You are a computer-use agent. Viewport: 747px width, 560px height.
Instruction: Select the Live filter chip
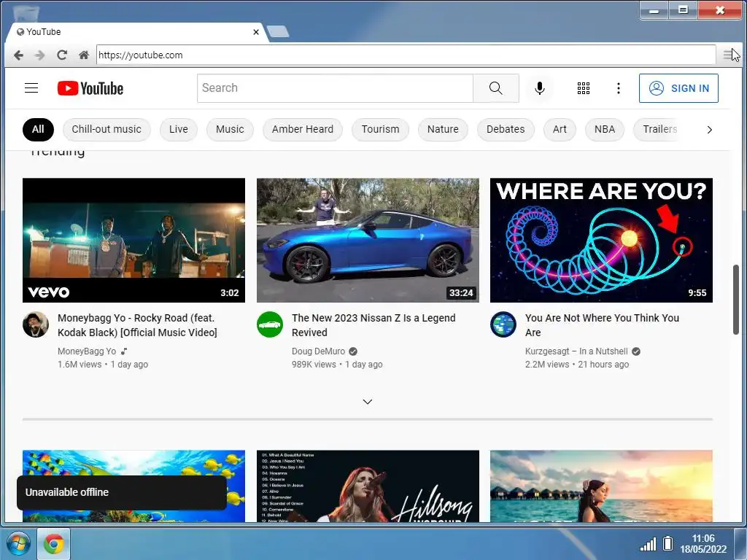click(179, 130)
